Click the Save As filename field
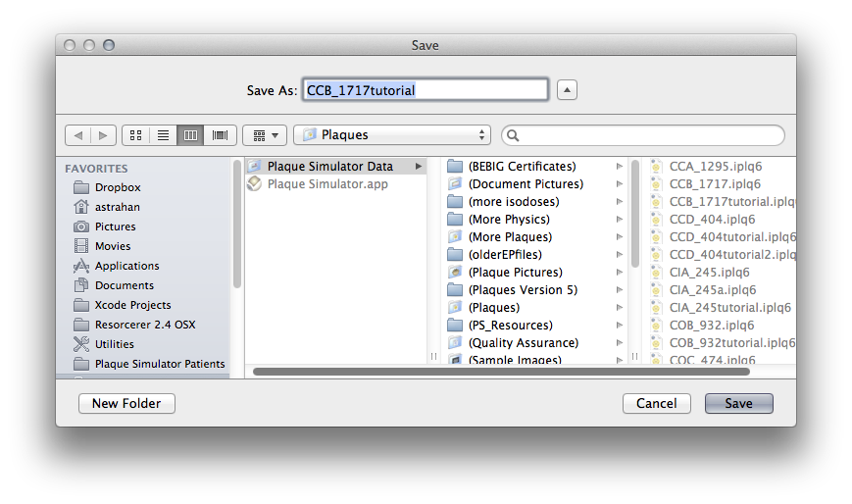This screenshot has width=852, height=504. (425, 90)
